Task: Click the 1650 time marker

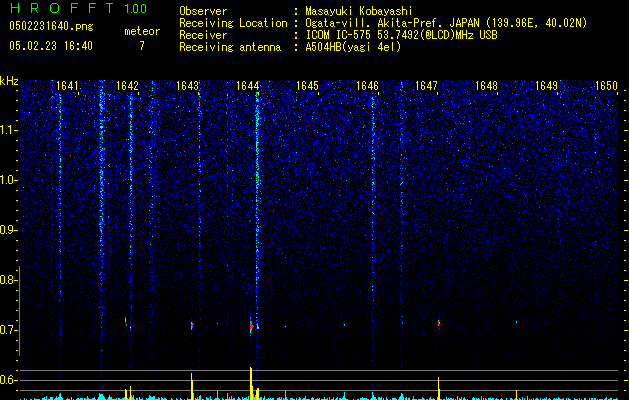Action: click(x=606, y=86)
